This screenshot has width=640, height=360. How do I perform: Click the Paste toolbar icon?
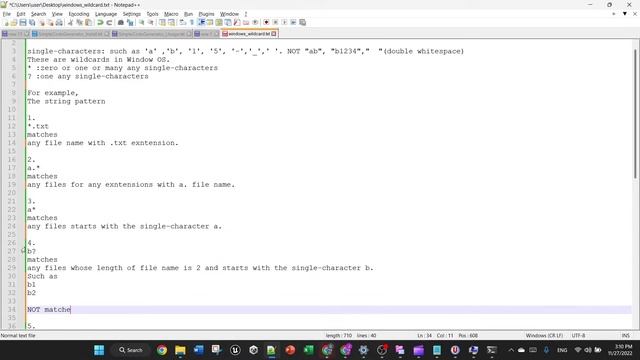(x=88, y=22)
